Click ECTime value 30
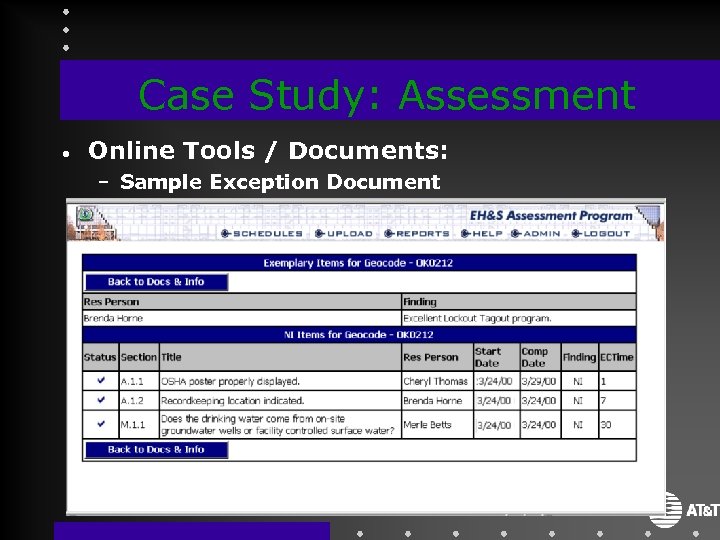 tap(606, 425)
